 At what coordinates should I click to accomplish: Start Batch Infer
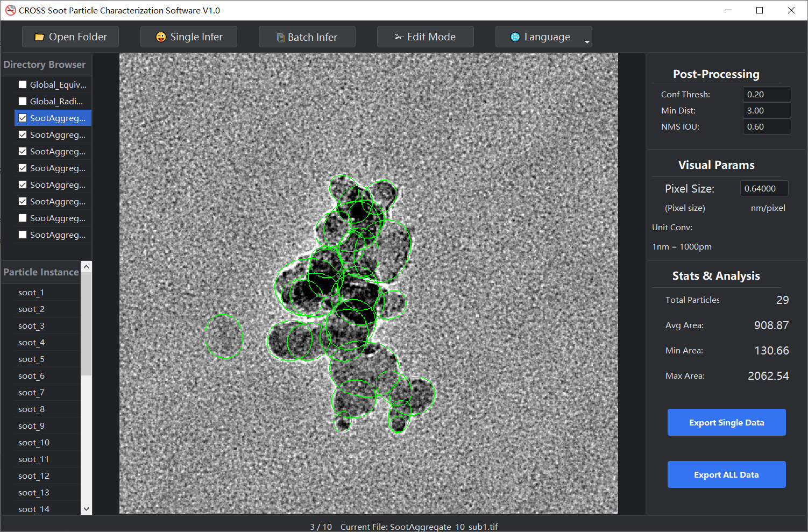307,37
